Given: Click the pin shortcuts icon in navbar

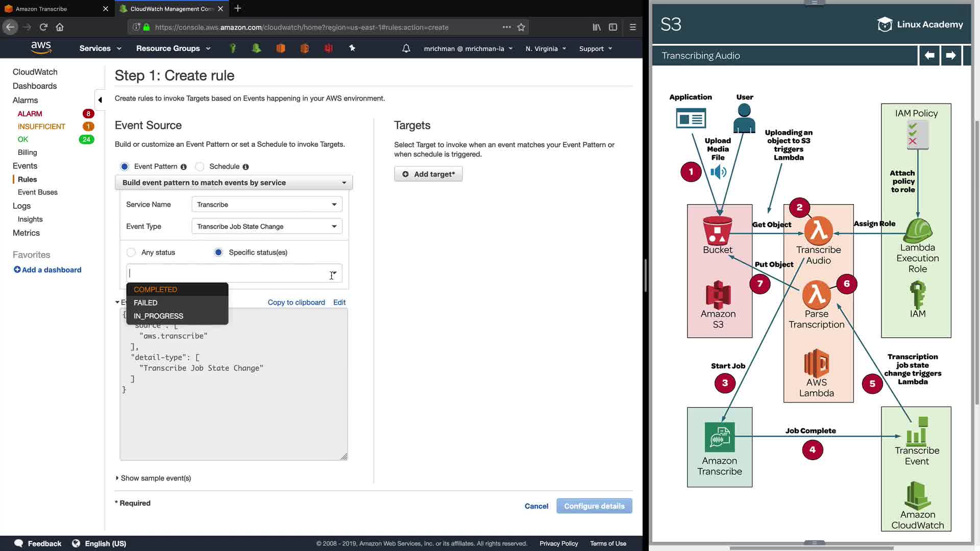Looking at the screenshot, I should pos(352,48).
